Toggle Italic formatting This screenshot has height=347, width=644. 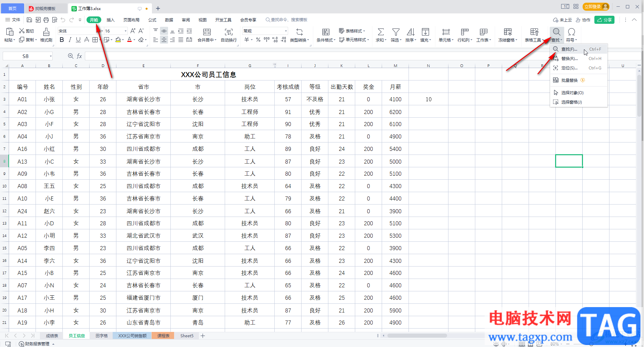coord(70,40)
